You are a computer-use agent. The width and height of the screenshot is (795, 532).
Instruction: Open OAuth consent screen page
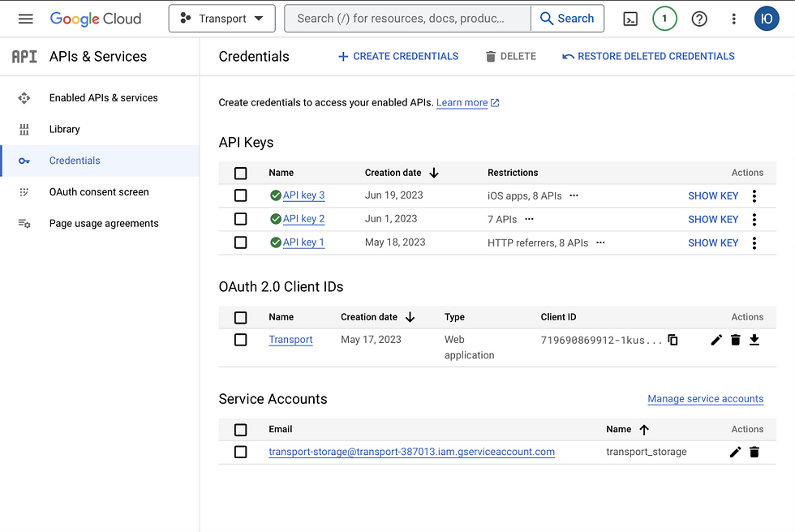[100, 192]
